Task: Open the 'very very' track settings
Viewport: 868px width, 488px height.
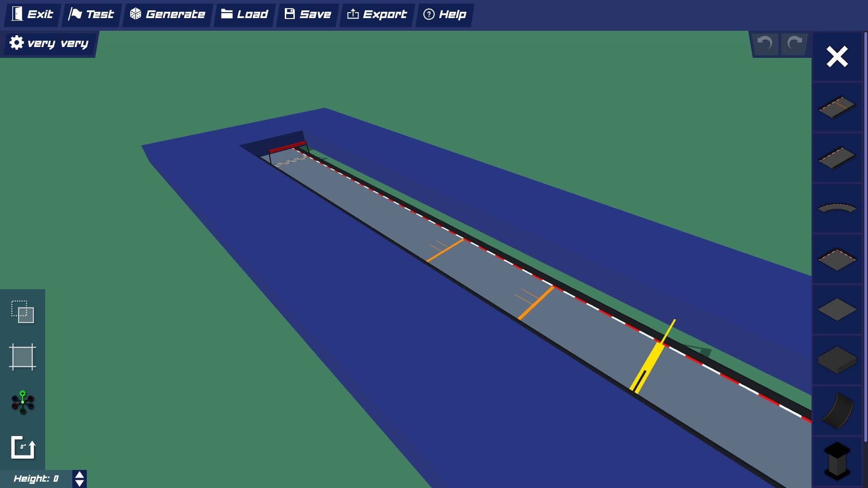Action: pos(49,43)
